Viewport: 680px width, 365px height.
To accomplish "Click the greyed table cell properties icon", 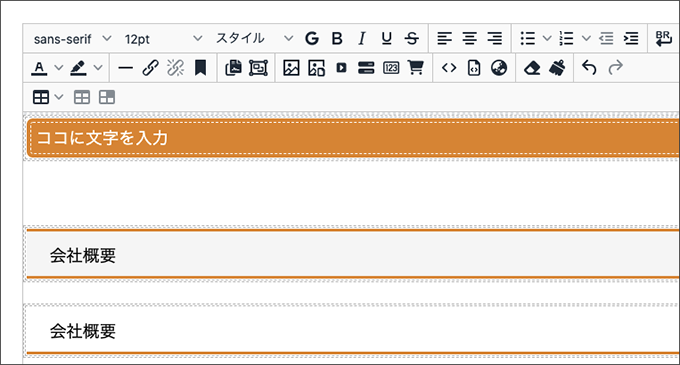I will pos(82,97).
